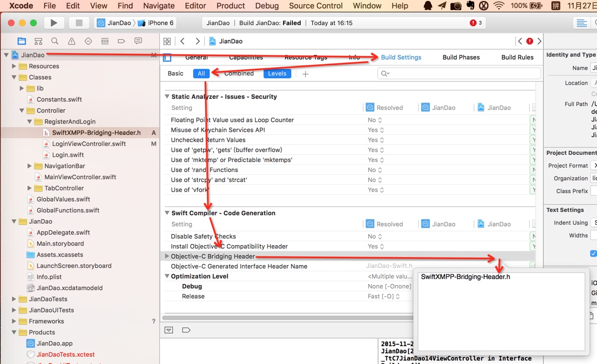Screen dimensions: 597x364
Task: Open the Breakpoint navigator icon
Action: coord(122,41)
